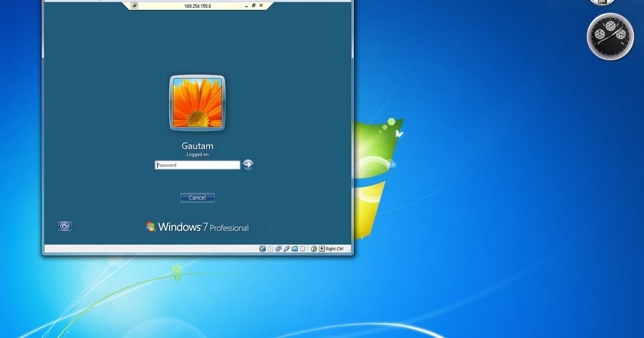Open the shared folders status icon
The width and height of the screenshot is (644, 338).
point(295,249)
